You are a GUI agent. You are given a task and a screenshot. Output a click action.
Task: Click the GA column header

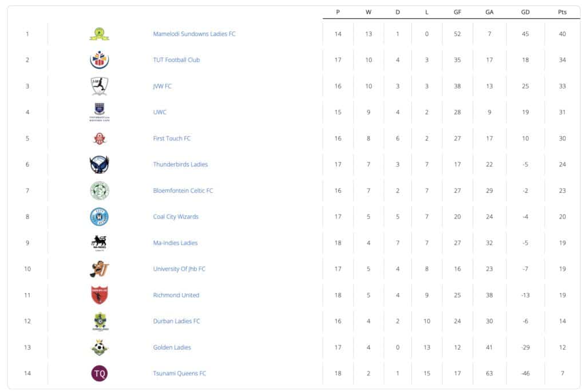(x=489, y=12)
